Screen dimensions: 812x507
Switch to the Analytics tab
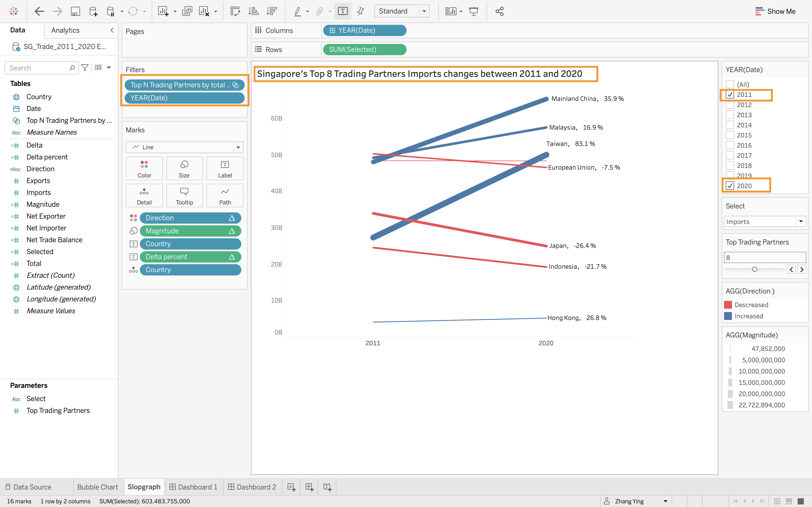click(65, 30)
